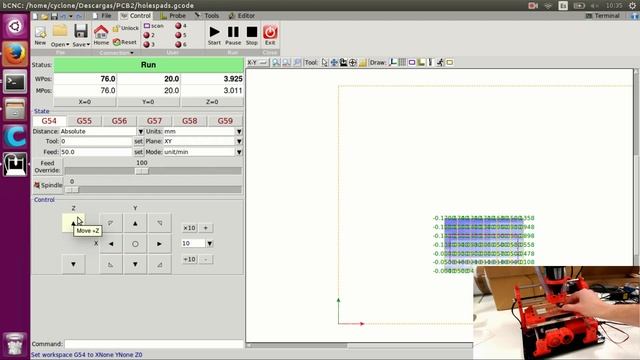Click the zoom in canvas icon
Viewport: 640px width, 360px height.
[276, 62]
